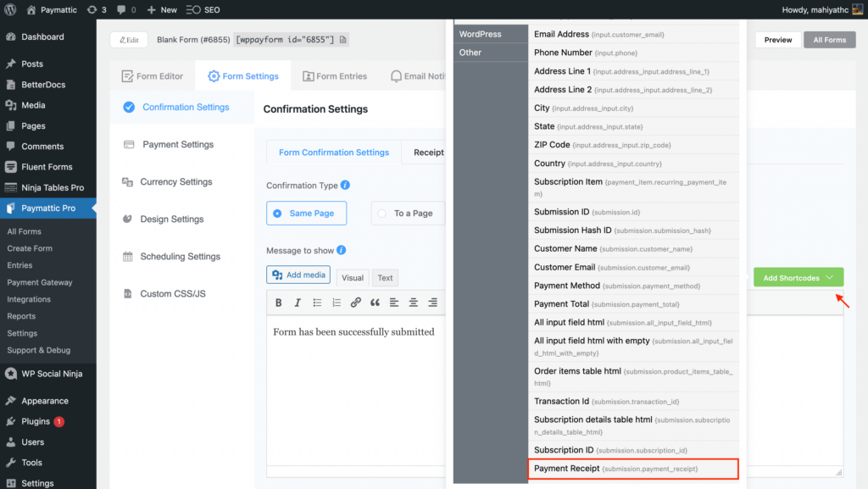Open the Howdy, mahiyathc user menu
Image resolution: width=868 pixels, height=489 pixels.
pos(822,10)
